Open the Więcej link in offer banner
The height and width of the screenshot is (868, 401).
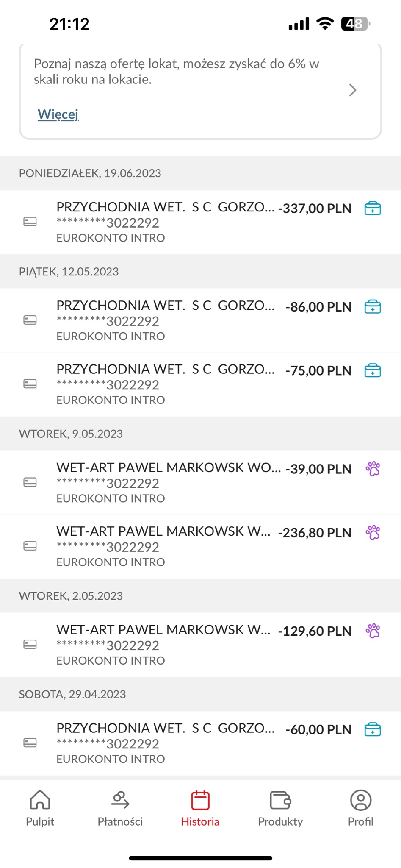[58, 114]
